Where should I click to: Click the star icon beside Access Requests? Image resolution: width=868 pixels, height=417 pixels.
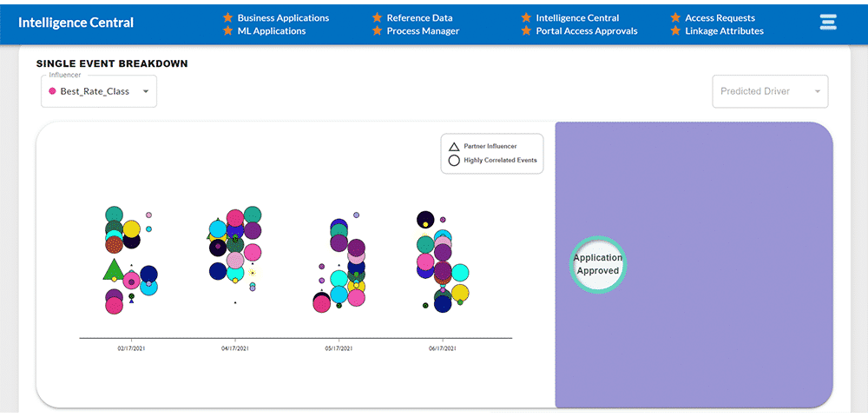(675, 17)
